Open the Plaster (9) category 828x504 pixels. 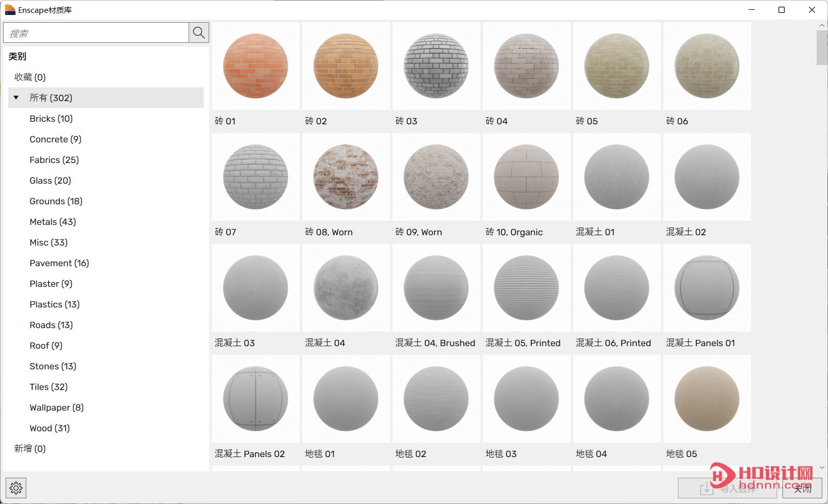click(x=51, y=283)
